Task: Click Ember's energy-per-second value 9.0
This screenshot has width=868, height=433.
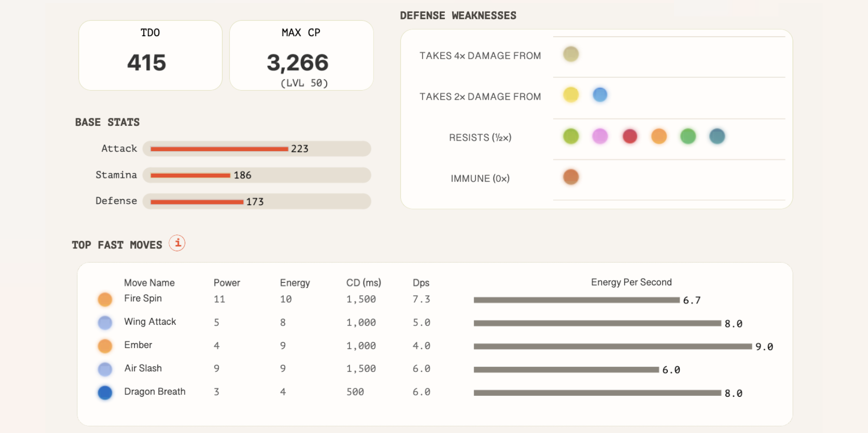Action: (764, 347)
